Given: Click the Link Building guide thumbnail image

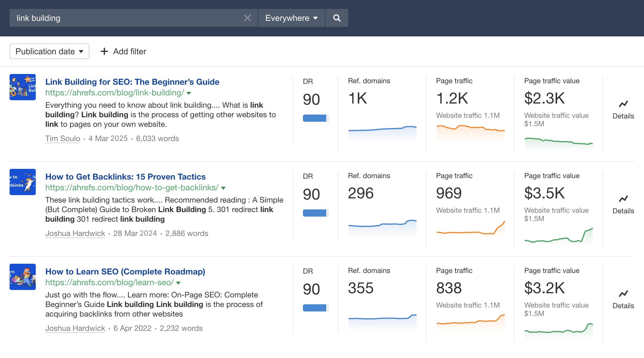Looking at the screenshot, I should click(x=23, y=87).
